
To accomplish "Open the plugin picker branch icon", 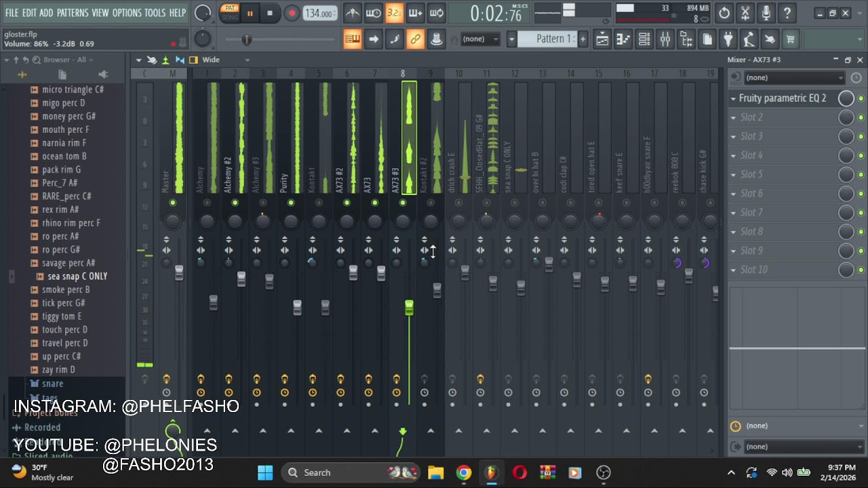I will point(686,39).
